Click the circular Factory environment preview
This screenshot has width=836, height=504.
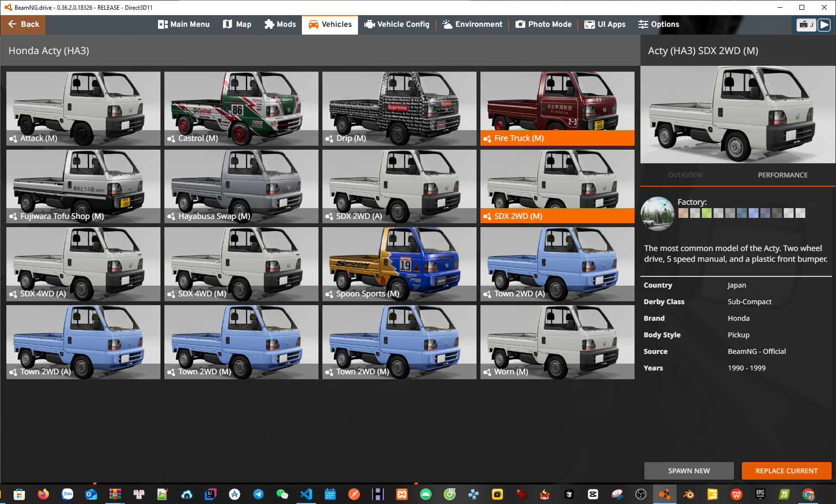pyautogui.click(x=657, y=213)
